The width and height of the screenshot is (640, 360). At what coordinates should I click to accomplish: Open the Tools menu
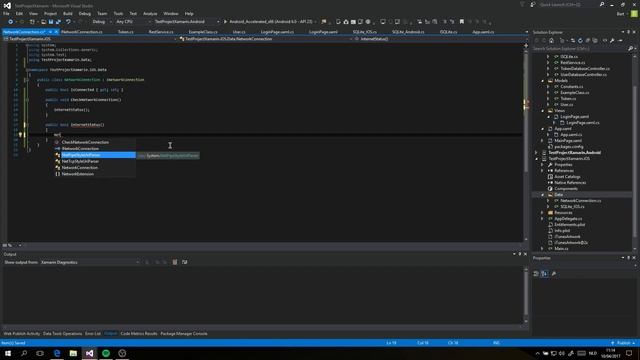118,13
